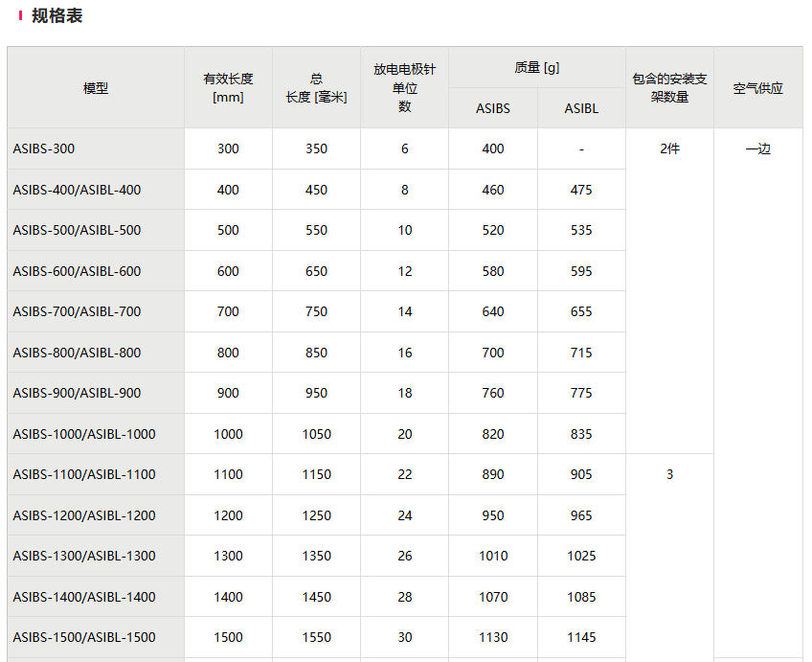This screenshot has height=662, width=812.
Task: Click the 2件 mounting bracket cell
Action: [669, 148]
